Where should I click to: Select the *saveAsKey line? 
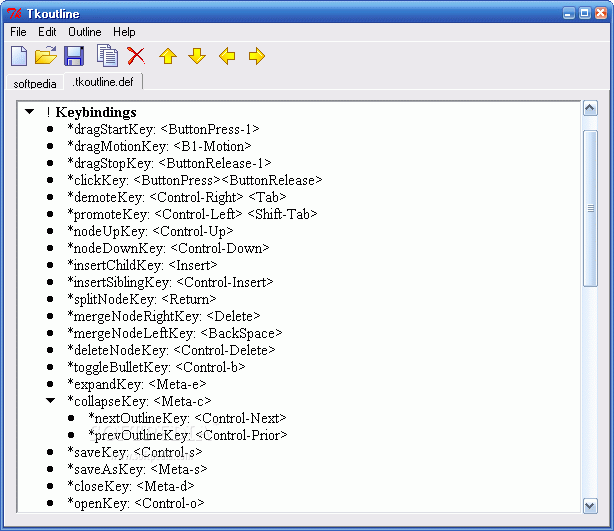point(137,470)
